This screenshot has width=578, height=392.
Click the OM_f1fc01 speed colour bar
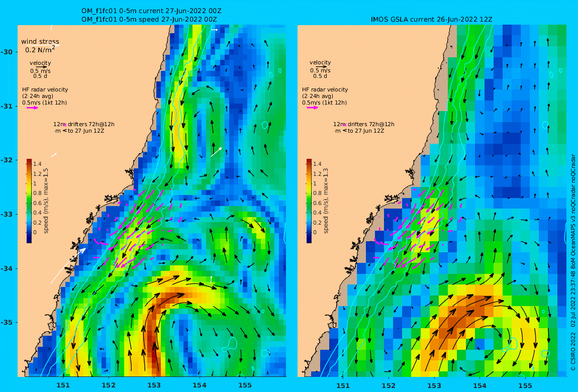click(29, 201)
